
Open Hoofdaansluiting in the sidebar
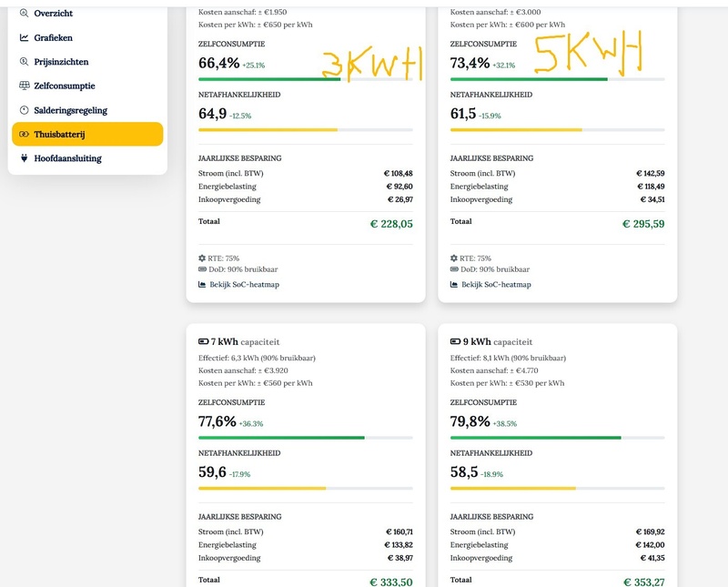pos(87,158)
